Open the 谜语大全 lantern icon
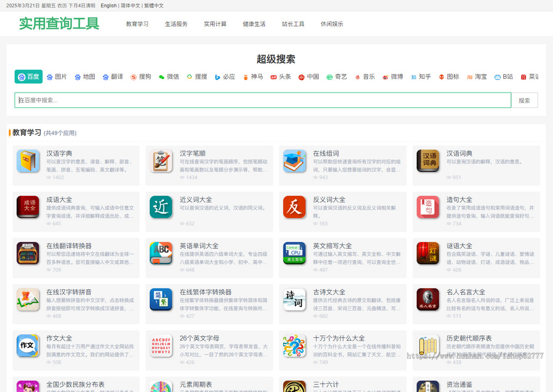The image size is (553, 392). (428, 253)
